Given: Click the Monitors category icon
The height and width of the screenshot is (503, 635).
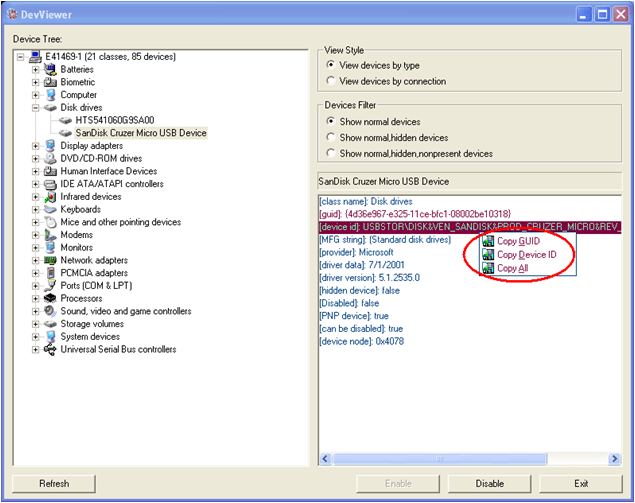Looking at the screenshot, I should click(x=50, y=247).
